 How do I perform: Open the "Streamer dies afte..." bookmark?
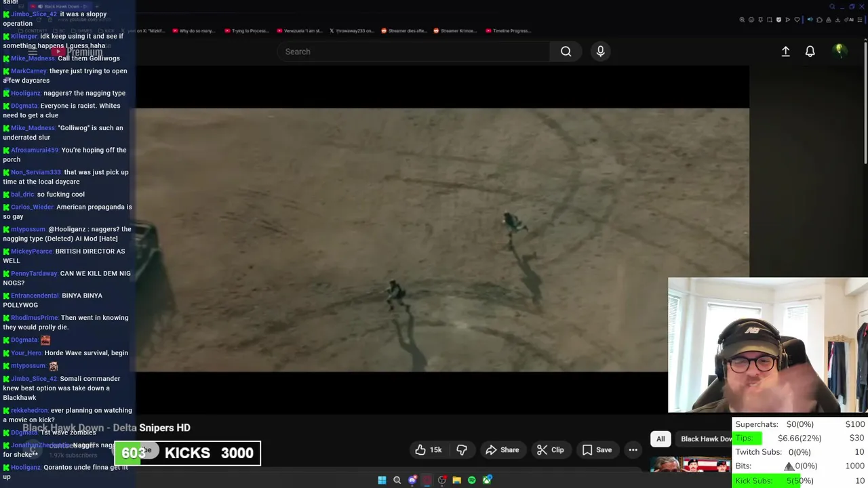pyautogui.click(x=403, y=30)
